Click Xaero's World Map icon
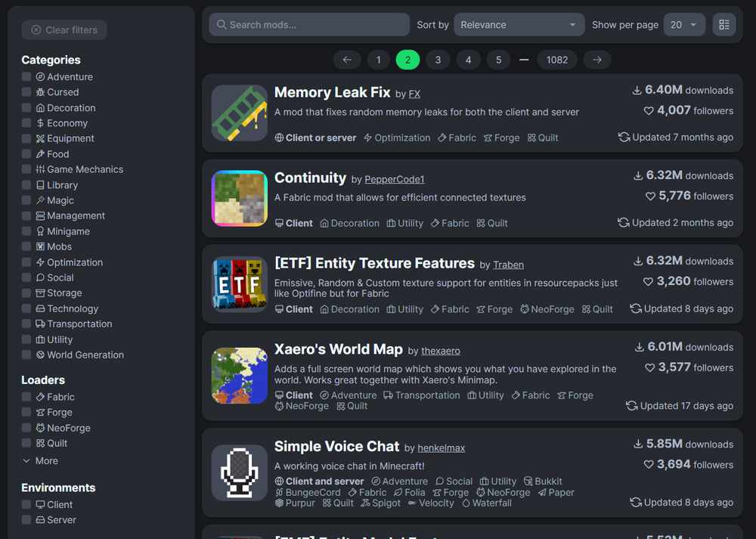This screenshot has width=756, height=539. pos(240,375)
